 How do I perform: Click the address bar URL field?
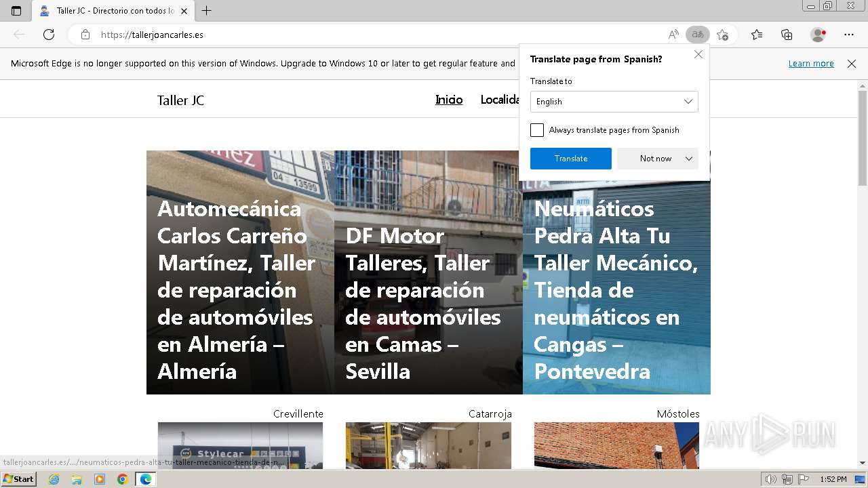coord(380,35)
